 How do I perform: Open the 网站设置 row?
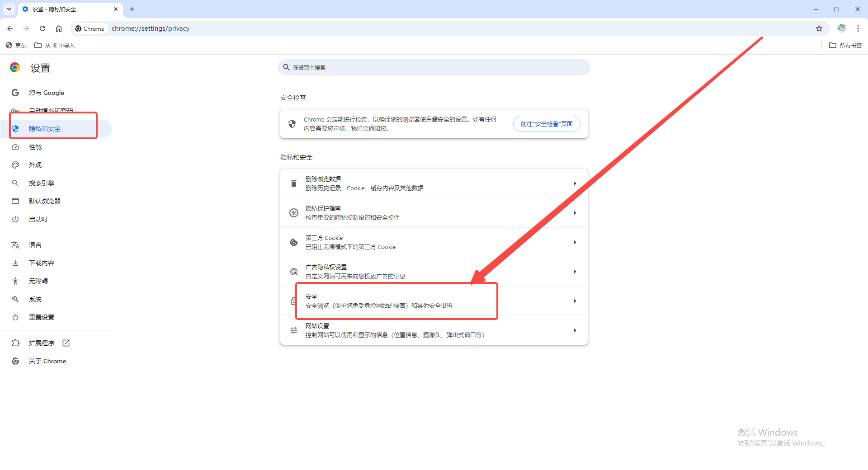coord(434,330)
